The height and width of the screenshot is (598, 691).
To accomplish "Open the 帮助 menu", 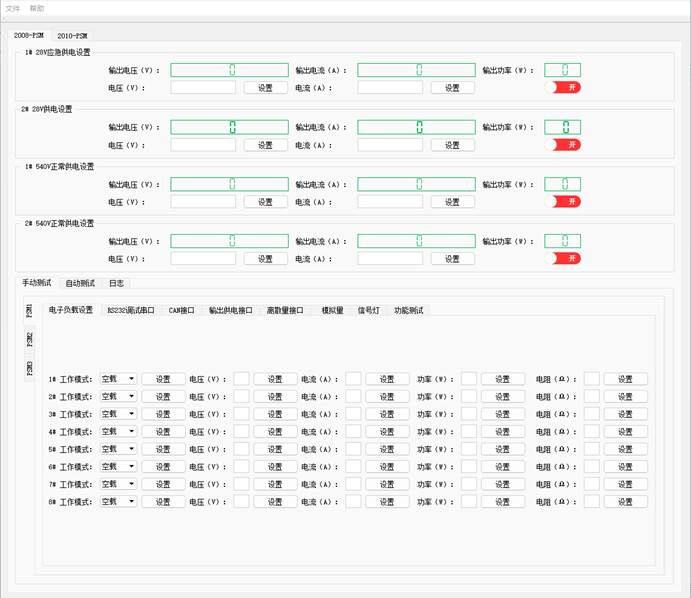I will tap(37, 8).
